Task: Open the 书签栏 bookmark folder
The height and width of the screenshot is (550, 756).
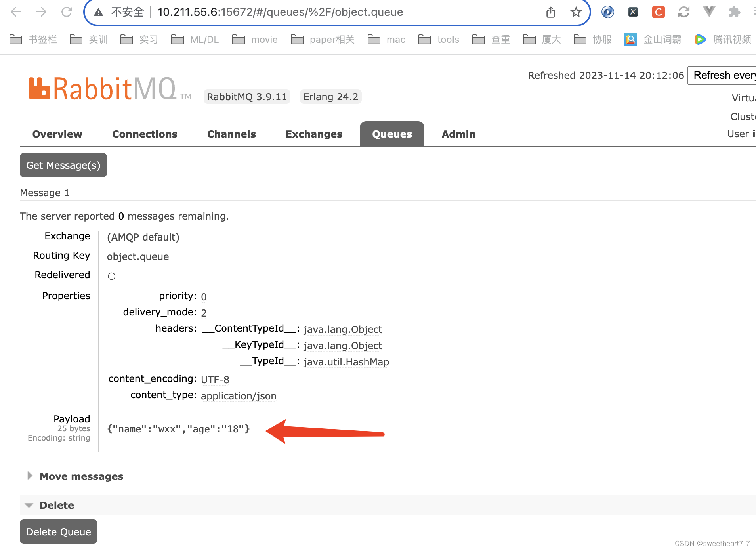Action: click(33, 40)
